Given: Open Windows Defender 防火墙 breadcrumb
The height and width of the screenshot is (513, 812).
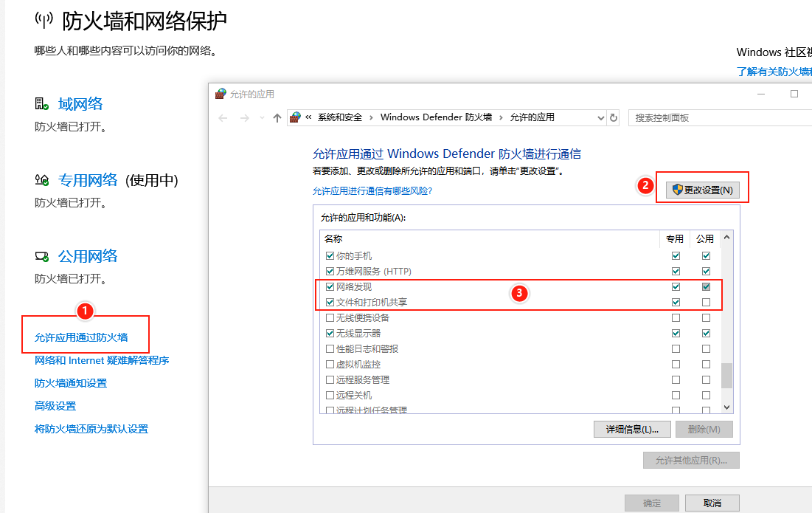Looking at the screenshot, I should click(436, 117).
